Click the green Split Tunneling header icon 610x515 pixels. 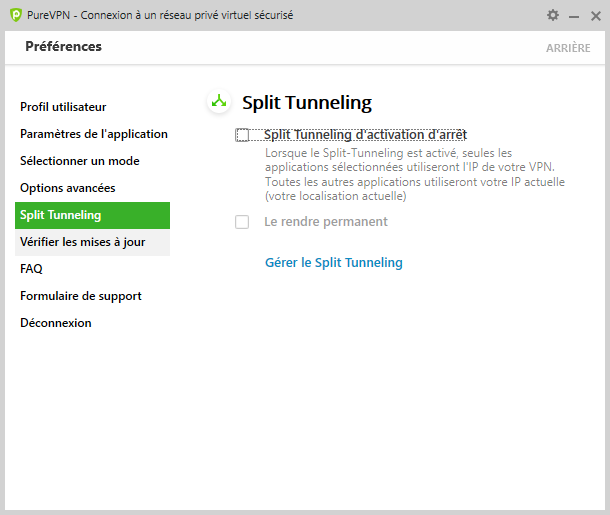click(x=219, y=102)
